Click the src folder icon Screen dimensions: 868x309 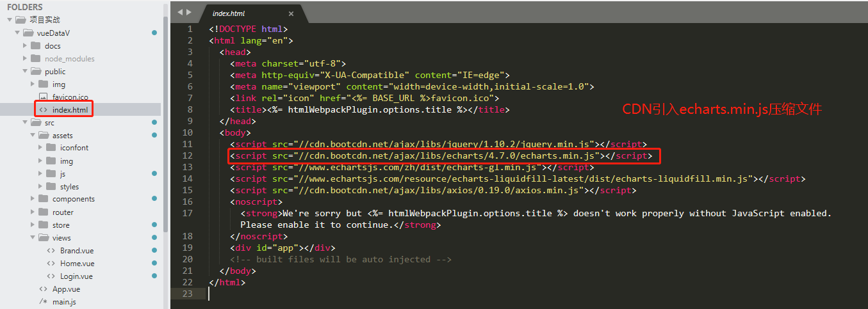click(36, 122)
